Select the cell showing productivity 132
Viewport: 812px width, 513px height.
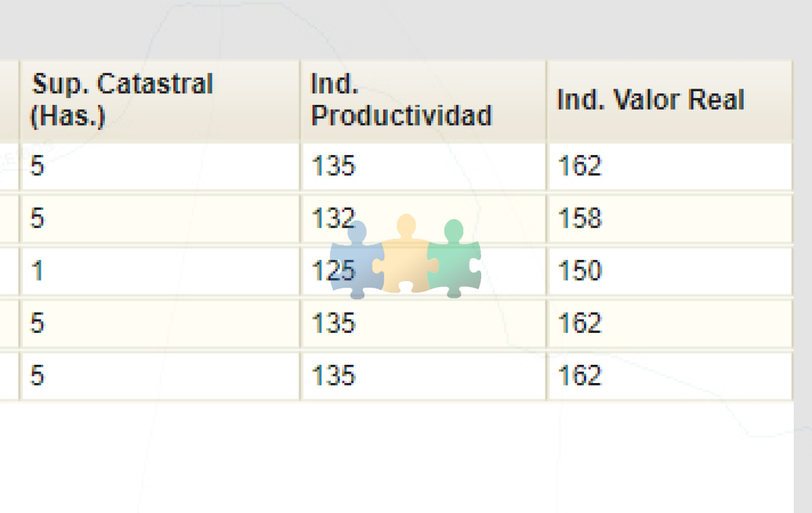tap(424, 219)
